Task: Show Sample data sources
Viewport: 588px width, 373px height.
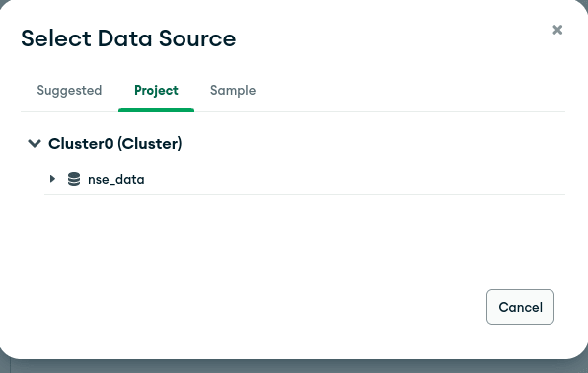Action: coord(233,91)
